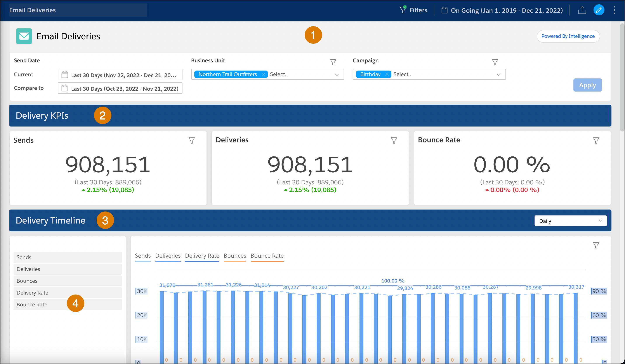
Task: Open the Daily frequency dropdown
Action: 570,221
